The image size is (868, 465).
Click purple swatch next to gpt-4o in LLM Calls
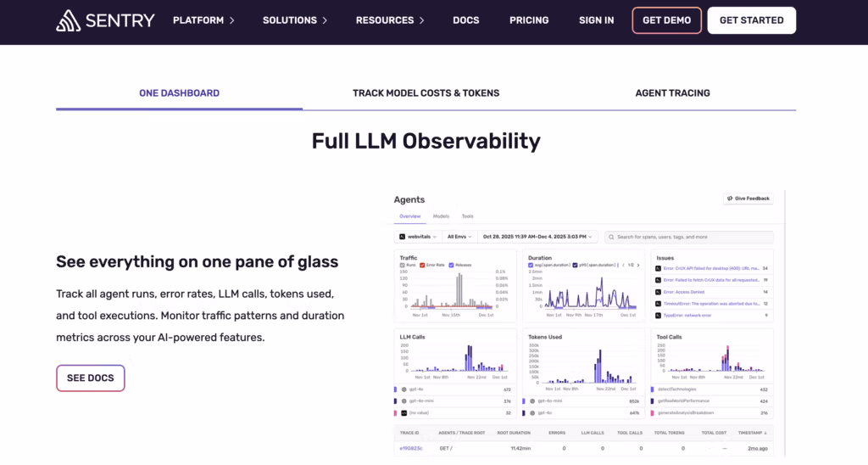pos(395,389)
